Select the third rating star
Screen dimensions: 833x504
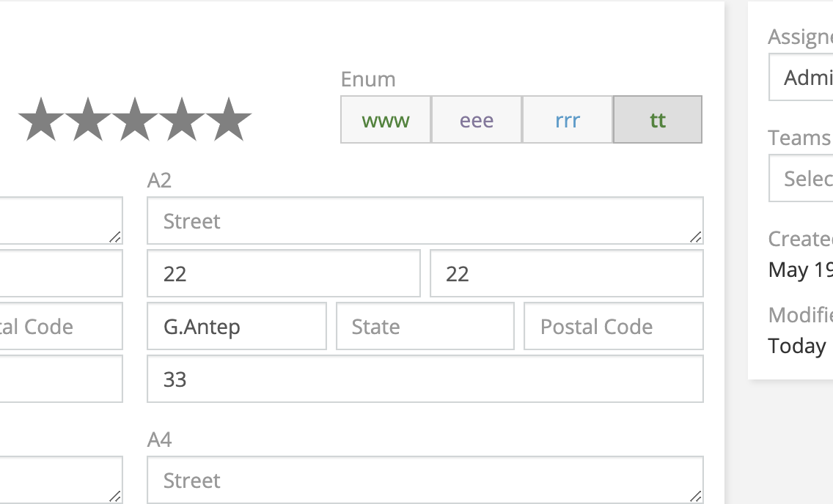click(x=134, y=119)
